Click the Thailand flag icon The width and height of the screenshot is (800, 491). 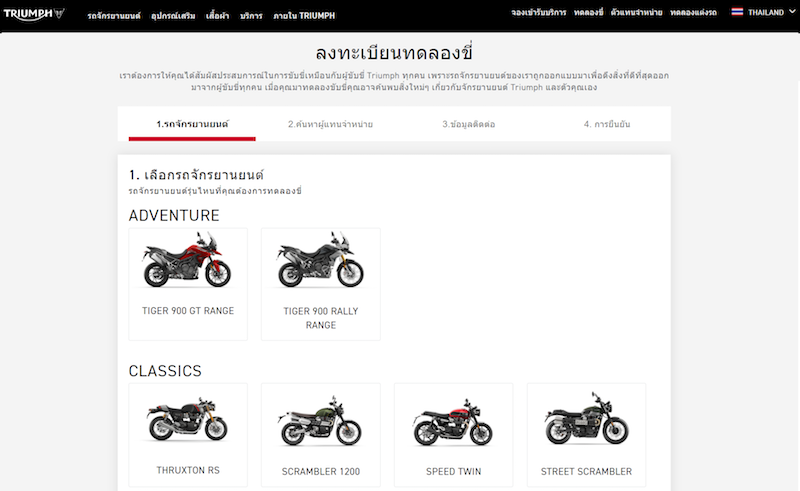(737, 12)
